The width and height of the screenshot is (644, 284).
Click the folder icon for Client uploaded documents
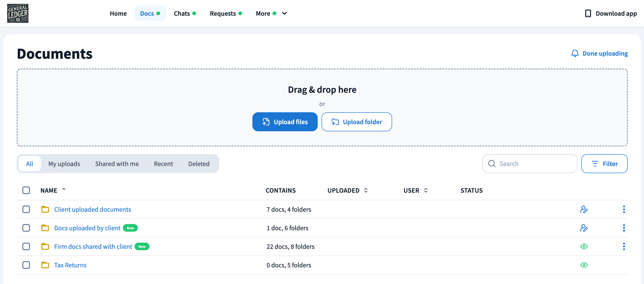pyautogui.click(x=45, y=209)
